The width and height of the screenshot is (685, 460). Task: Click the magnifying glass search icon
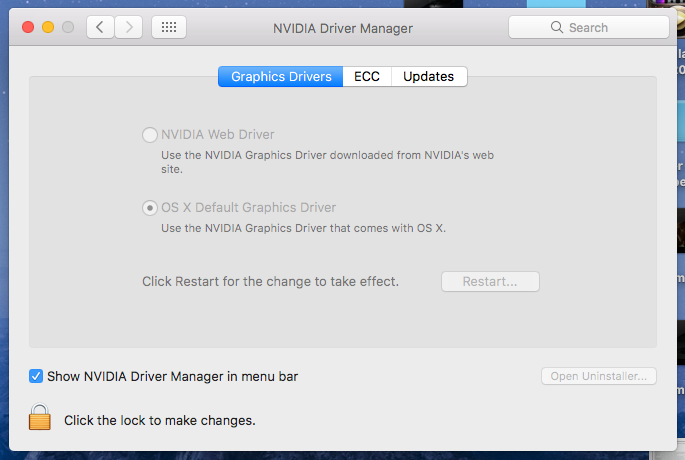[x=557, y=27]
